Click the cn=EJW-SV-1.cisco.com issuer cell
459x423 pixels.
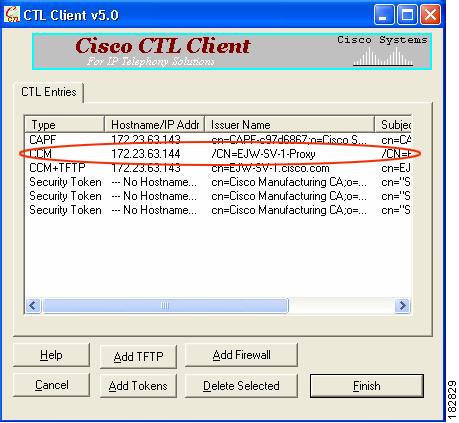click(x=270, y=168)
